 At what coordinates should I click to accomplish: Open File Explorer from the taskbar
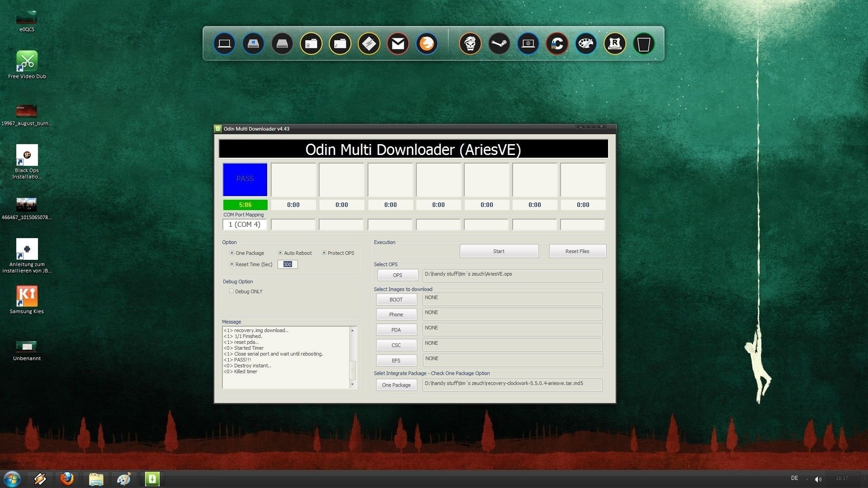tap(96, 479)
